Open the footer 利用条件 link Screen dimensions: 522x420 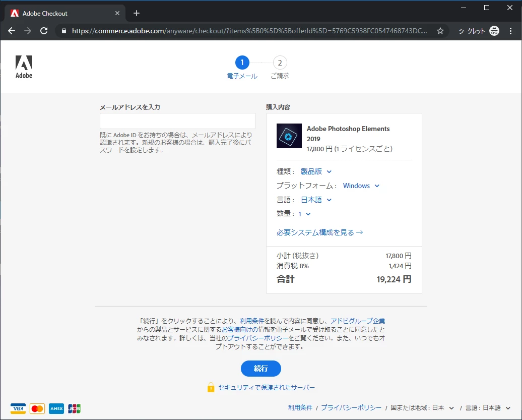coord(300,408)
